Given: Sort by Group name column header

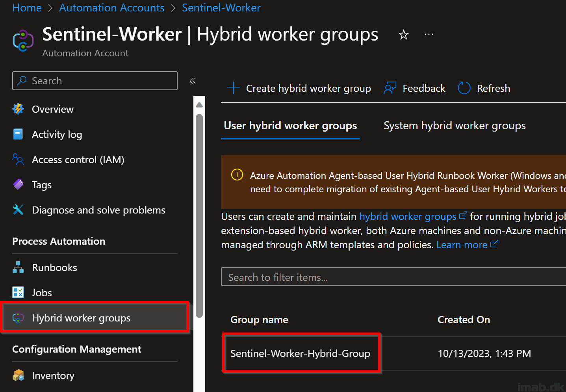Looking at the screenshot, I should coord(259,320).
